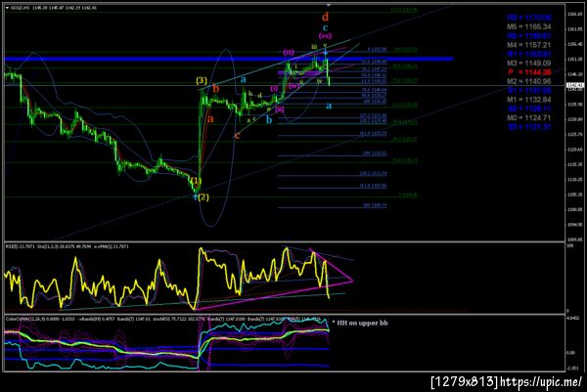Select the yellow (3) wave label

(x=202, y=80)
